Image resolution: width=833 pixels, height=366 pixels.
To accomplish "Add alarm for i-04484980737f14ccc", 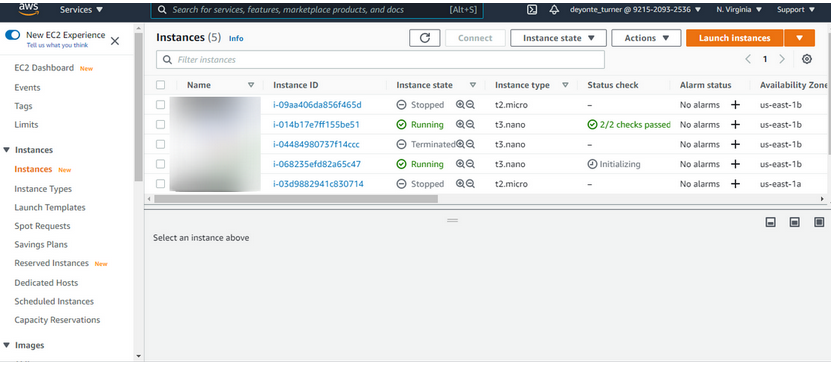I will (735, 144).
